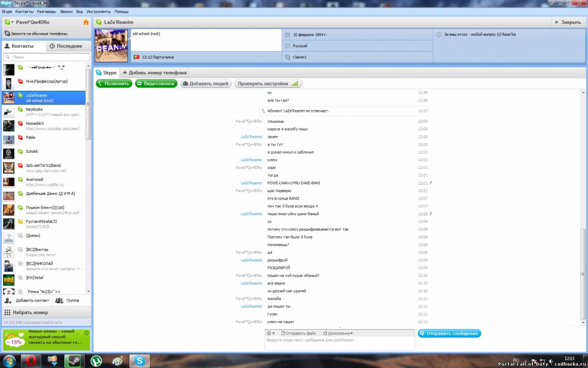588x368 pixels.
Task: Close the -15% advertisement banner
Action: [x=86, y=333]
